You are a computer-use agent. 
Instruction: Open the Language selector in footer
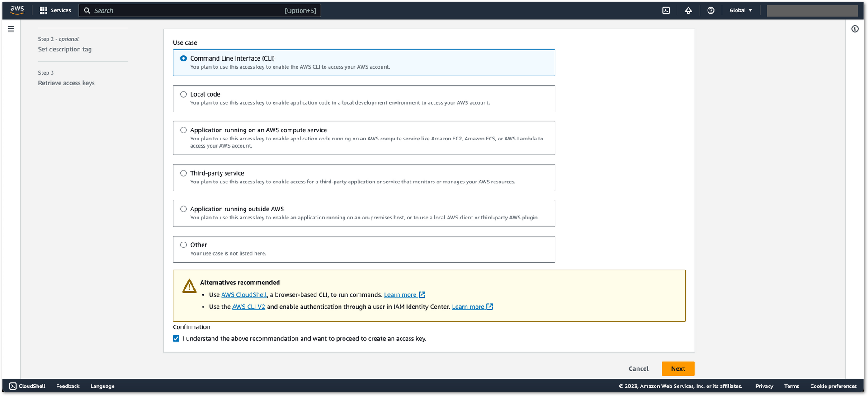(103, 386)
